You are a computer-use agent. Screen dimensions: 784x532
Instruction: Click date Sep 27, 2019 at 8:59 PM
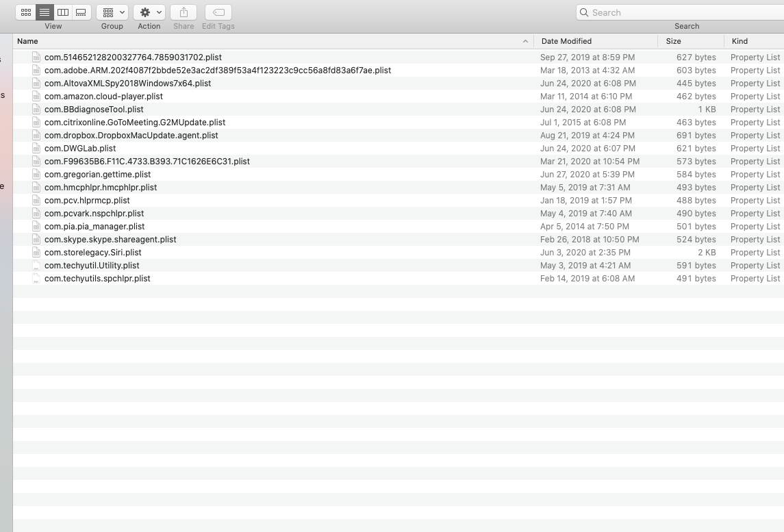click(x=587, y=57)
